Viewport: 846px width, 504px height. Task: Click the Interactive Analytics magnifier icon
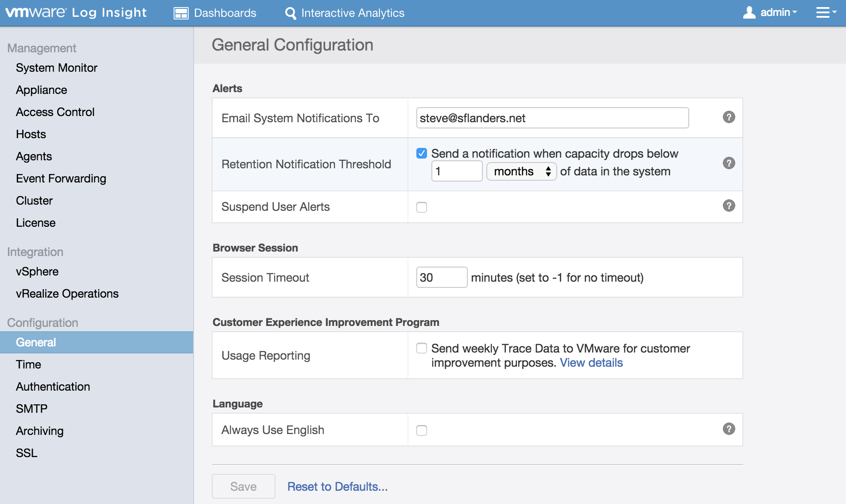pos(291,13)
